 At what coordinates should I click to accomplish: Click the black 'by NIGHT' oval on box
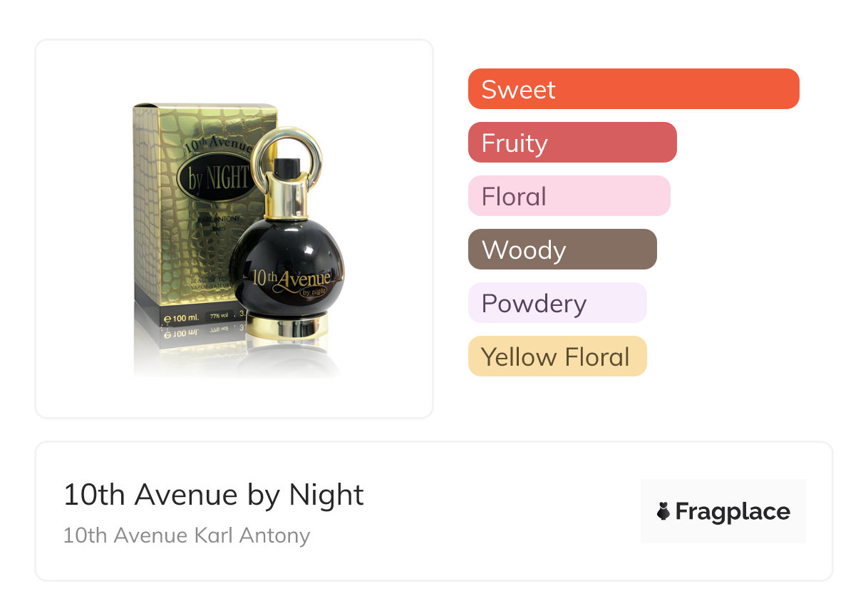click(x=217, y=178)
